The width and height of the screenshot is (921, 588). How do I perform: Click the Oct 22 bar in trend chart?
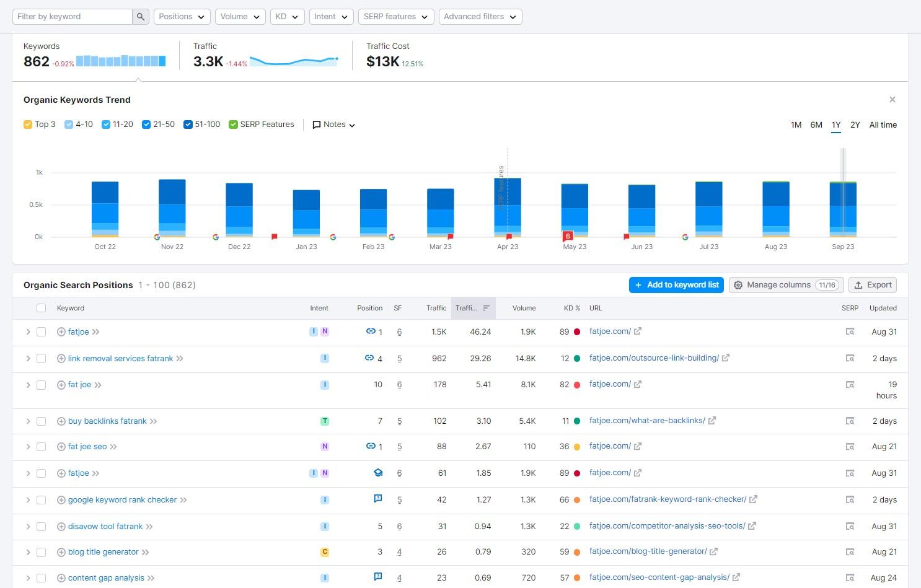click(x=105, y=209)
